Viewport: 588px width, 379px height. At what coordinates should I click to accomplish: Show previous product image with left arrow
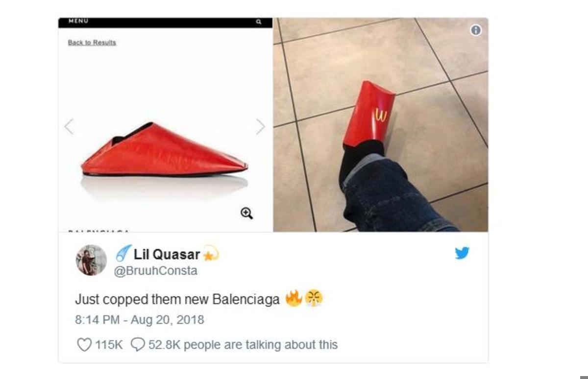69,127
